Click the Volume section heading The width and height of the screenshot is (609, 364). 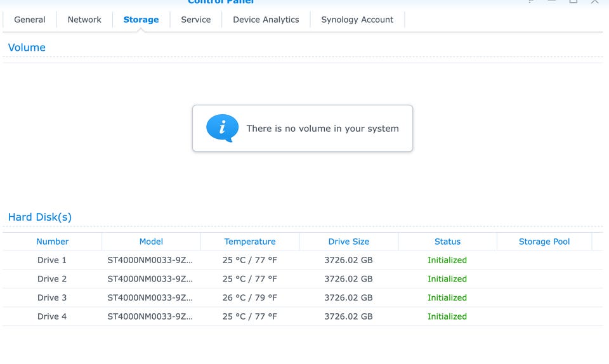[x=27, y=48]
